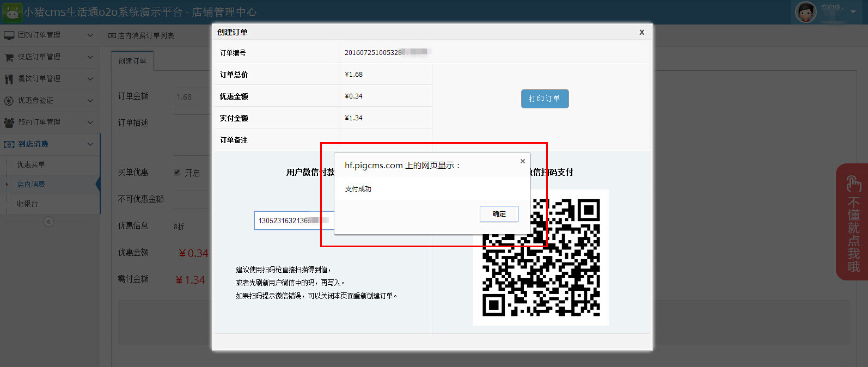Open the 店内消费 submenu item
Image resolution: width=868 pixels, height=367 pixels.
(x=31, y=184)
